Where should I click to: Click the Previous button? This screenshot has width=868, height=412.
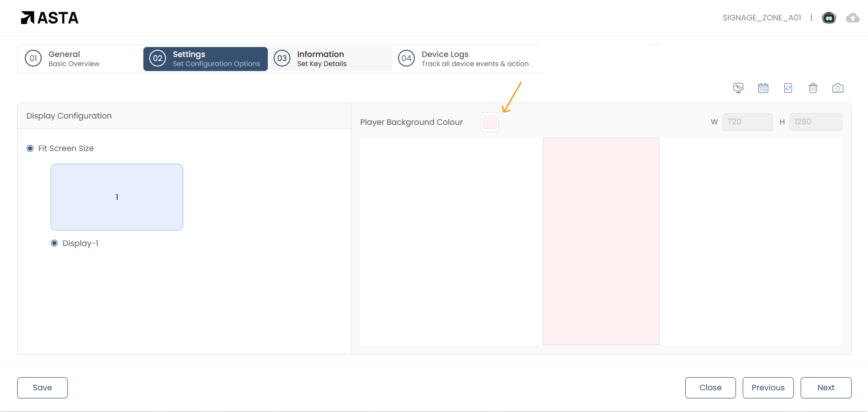tap(768, 388)
